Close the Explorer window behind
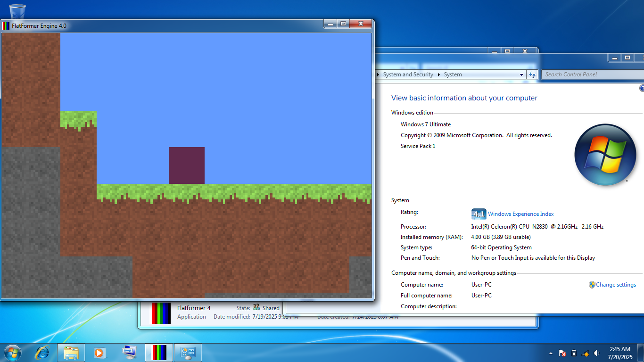 pos(524,50)
